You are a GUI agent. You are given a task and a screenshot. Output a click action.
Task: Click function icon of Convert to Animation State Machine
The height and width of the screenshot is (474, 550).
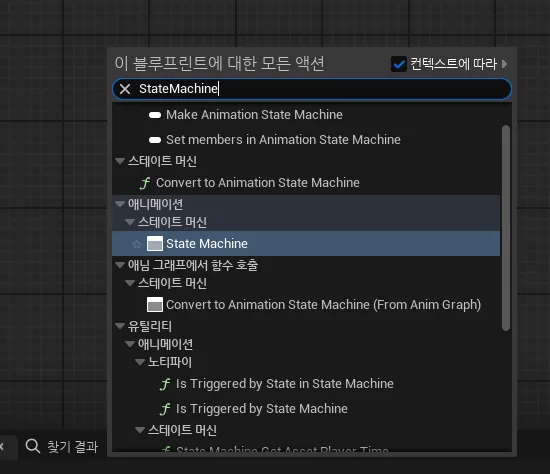tap(145, 183)
